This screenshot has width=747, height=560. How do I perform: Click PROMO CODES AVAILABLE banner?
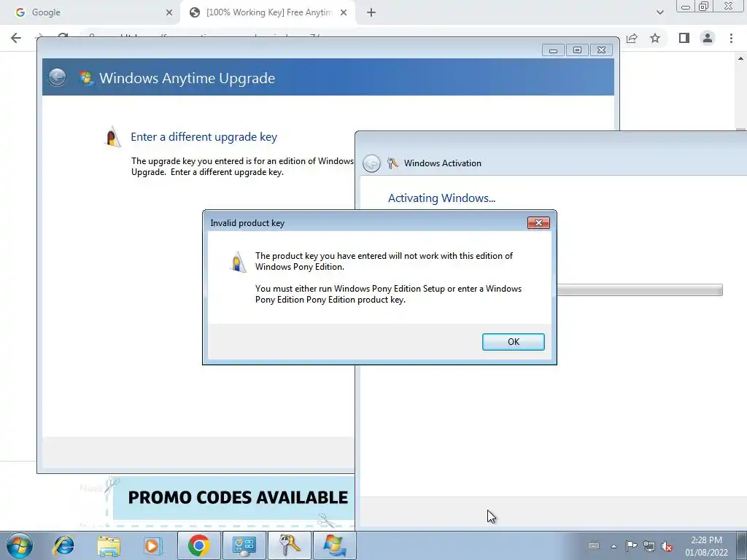[233, 497]
